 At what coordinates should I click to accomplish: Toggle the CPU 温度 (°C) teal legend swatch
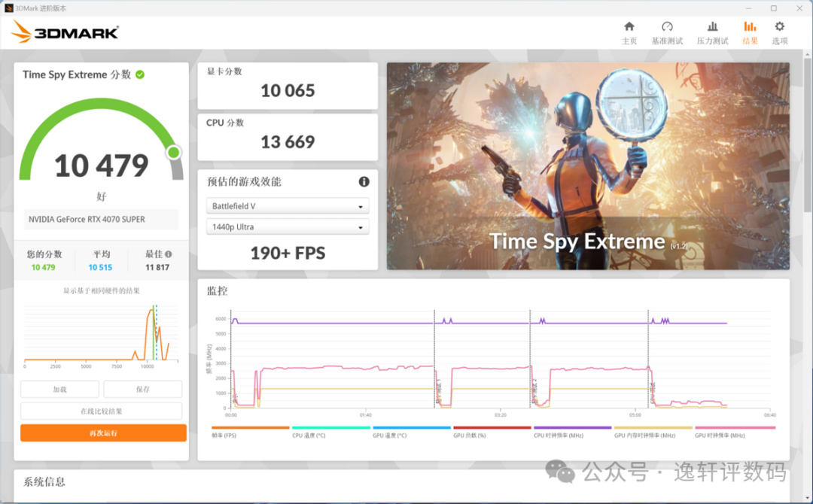coord(330,428)
